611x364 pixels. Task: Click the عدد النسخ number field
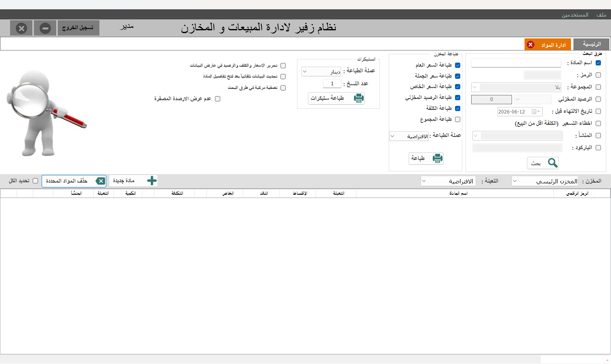click(x=332, y=84)
